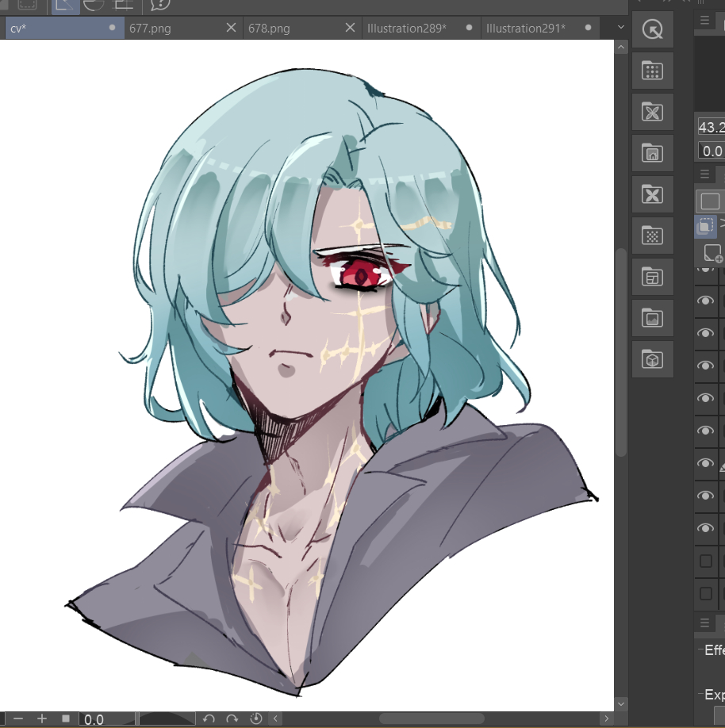Expand the open canvas tabs list dropdown
The image size is (725, 728).
click(620, 28)
